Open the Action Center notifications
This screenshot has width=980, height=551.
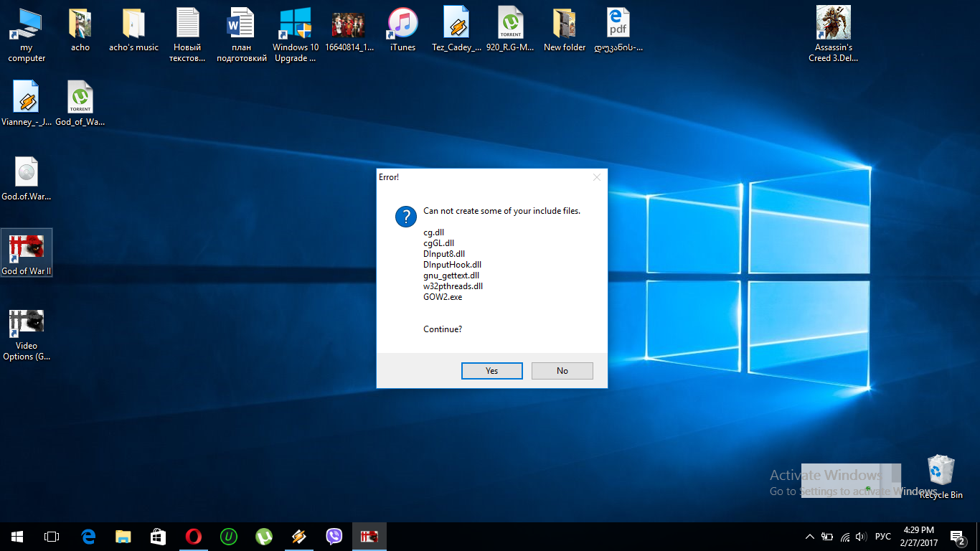(957, 537)
